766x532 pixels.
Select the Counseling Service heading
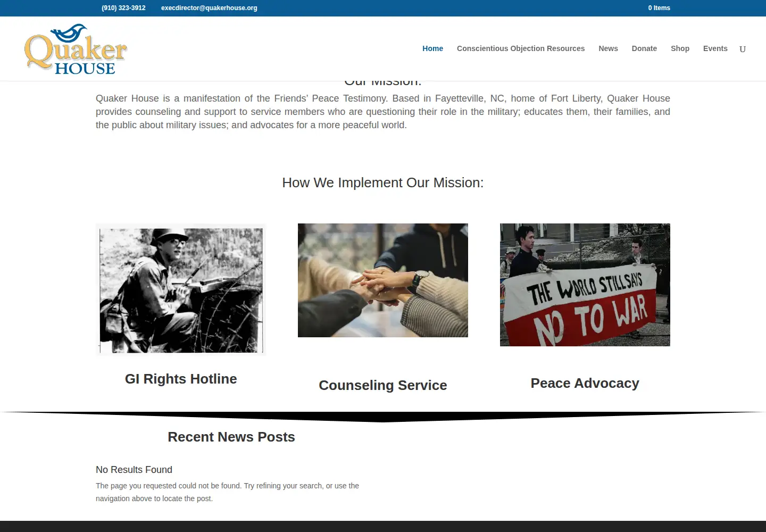383,385
